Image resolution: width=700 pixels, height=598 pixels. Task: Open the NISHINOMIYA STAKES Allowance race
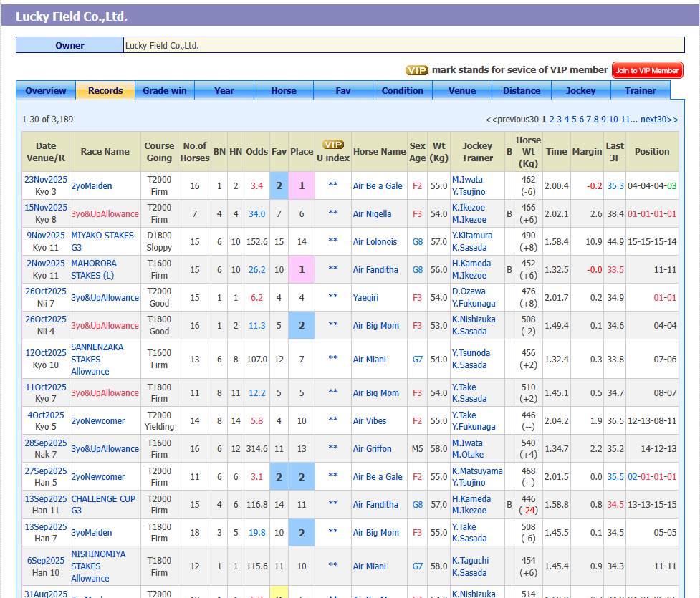(98, 566)
